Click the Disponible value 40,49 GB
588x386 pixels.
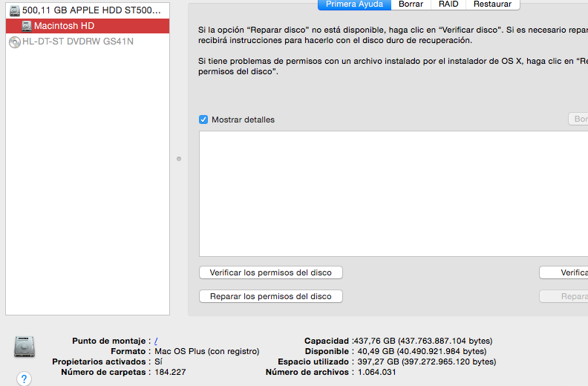(422, 352)
